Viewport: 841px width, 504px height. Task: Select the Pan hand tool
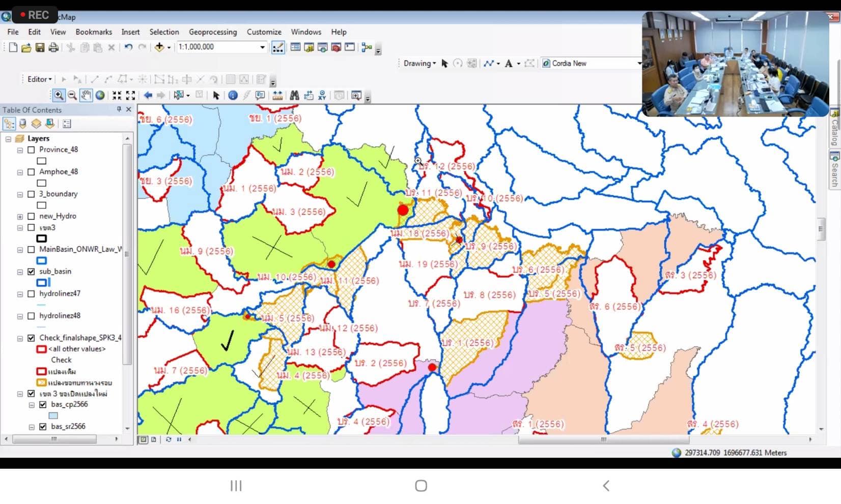86,96
